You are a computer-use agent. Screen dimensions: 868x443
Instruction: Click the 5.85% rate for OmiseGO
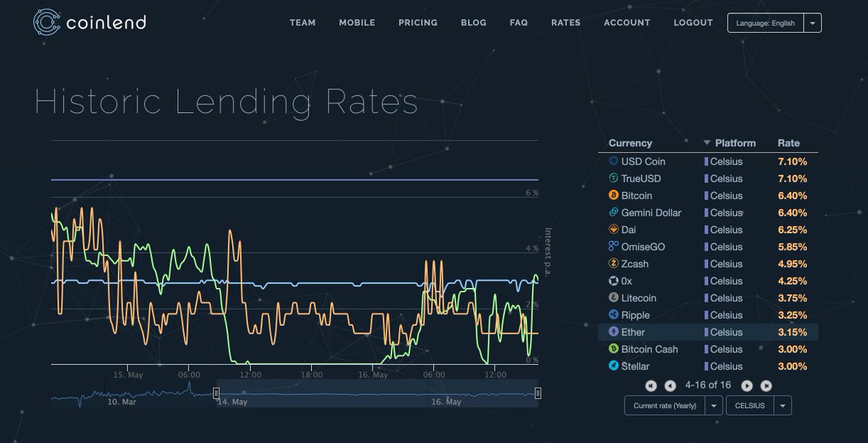792,247
